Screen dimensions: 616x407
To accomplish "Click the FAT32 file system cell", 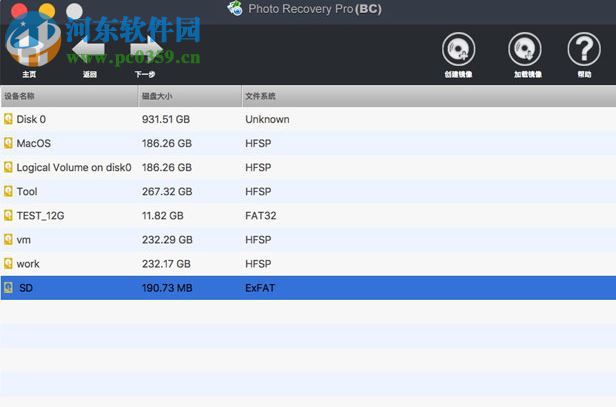I will (x=260, y=215).
